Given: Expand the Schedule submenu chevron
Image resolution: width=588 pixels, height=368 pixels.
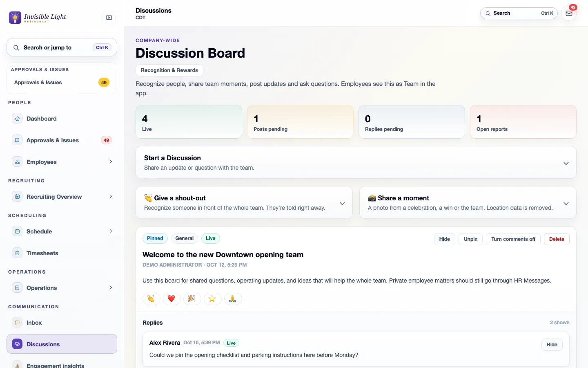Looking at the screenshot, I should click(111, 231).
